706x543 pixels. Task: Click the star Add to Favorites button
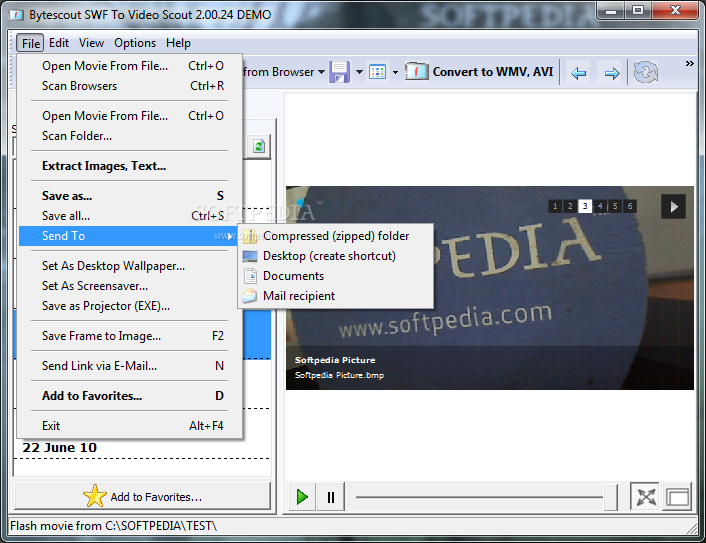(x=143, y=496)
